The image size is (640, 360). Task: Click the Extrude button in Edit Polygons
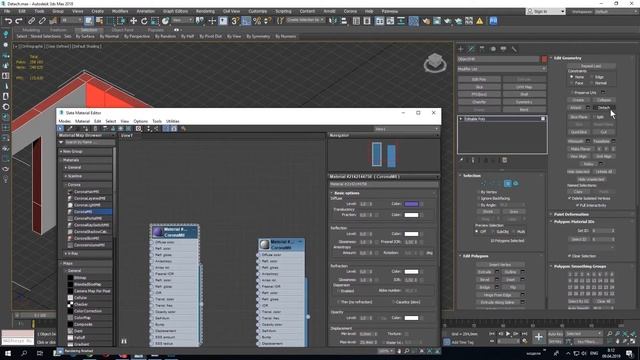click(484, 272)
